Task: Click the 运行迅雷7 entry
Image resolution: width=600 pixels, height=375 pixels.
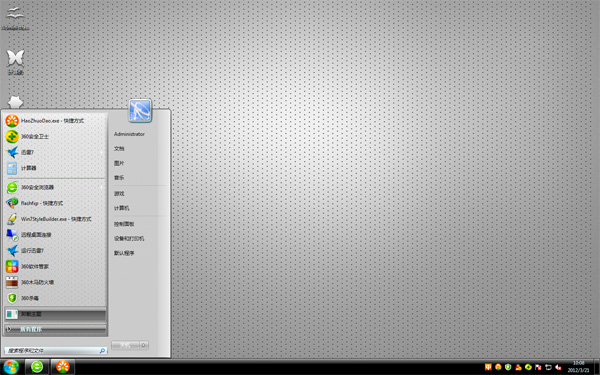Action: pyautogui.click(x=55, y=251)
